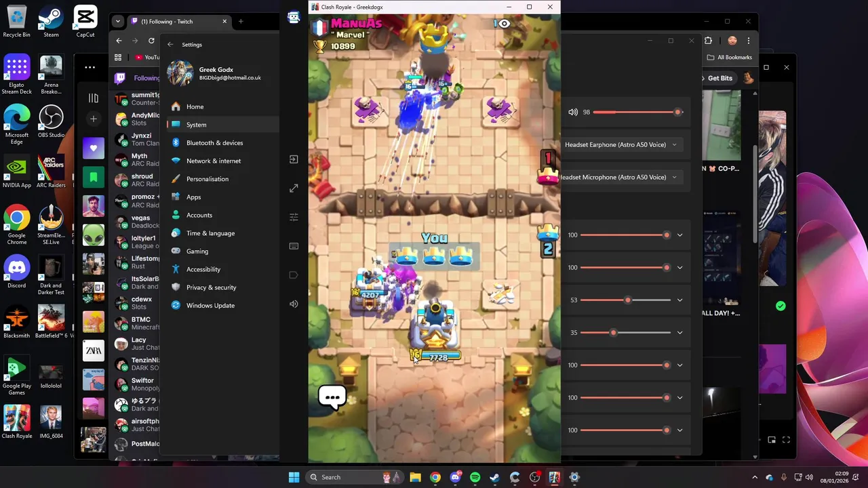Open Settings gear icon on taskbar
The width and height of the screenshot is (868, 488).
(x=574, y=477)
